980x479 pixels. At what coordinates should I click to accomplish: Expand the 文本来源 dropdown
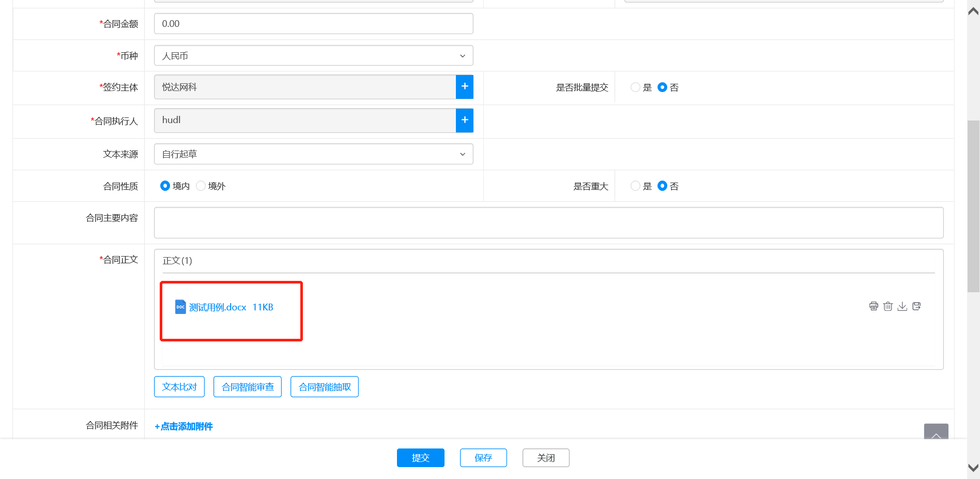click(313, 154)
